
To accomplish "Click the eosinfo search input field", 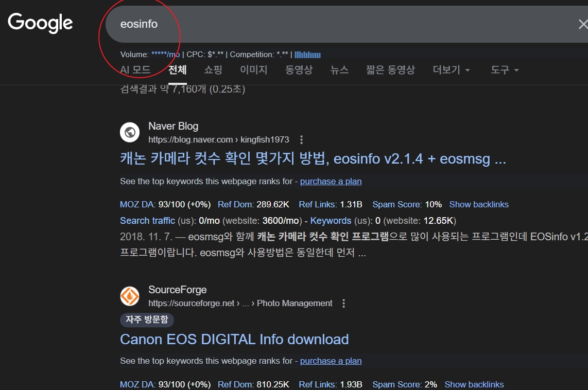I will [347, 24].
